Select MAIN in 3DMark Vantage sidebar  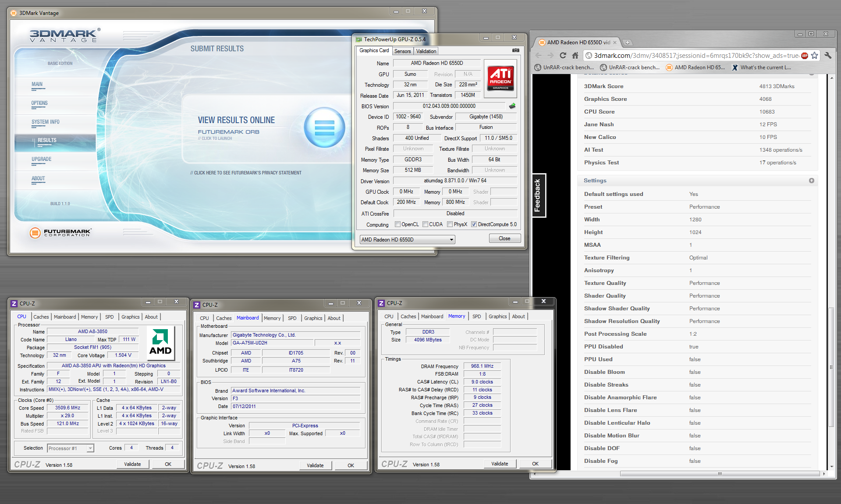click(37, 85)
